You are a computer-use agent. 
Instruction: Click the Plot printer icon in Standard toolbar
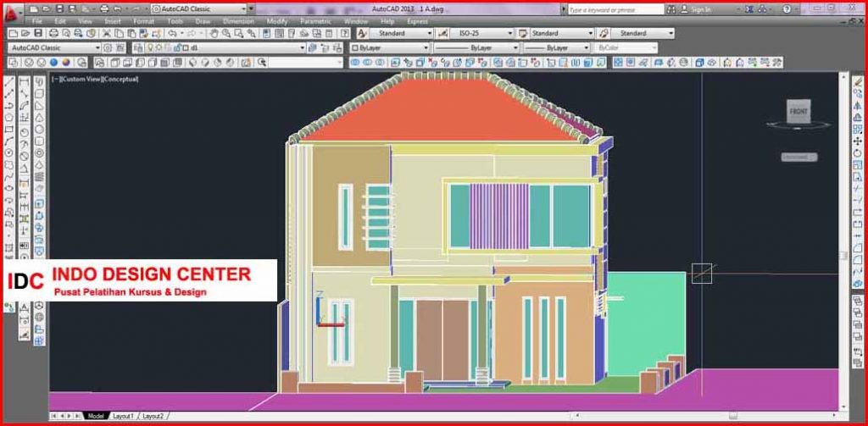(53, 33)
